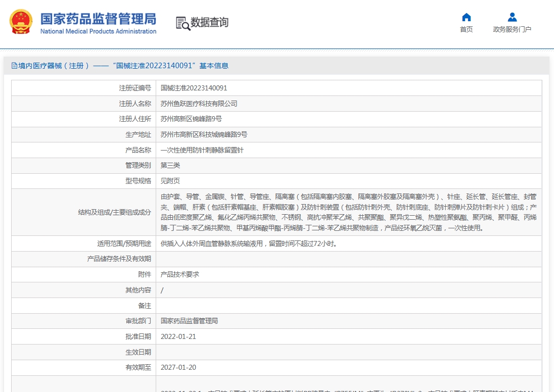Click approving department 国家药品监督管理局 value
Image resolution: width=554 pixels, height=392 pixels.
[x=190, y=321]
